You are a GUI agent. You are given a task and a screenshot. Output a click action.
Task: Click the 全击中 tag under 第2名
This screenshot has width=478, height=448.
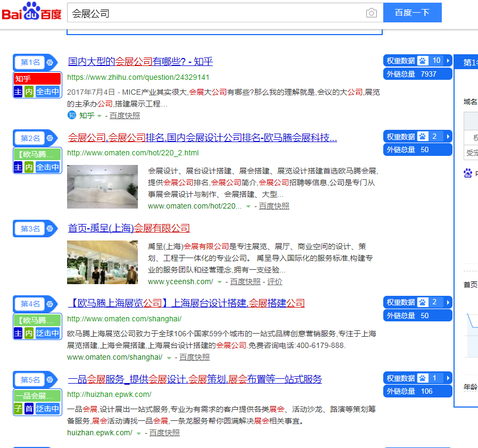pos(47,167)
